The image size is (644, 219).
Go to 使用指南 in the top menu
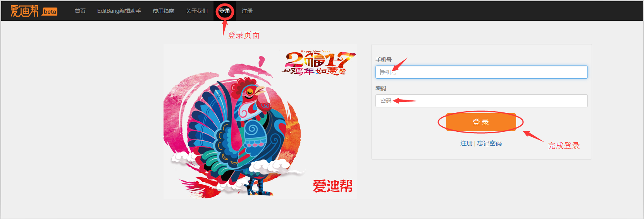[164, 11]
